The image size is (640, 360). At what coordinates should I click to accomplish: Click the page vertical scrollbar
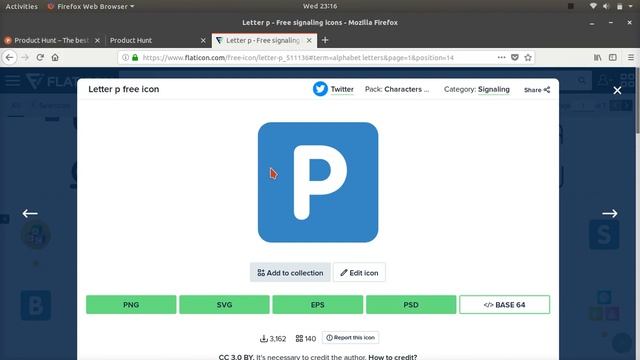(637, 100)
